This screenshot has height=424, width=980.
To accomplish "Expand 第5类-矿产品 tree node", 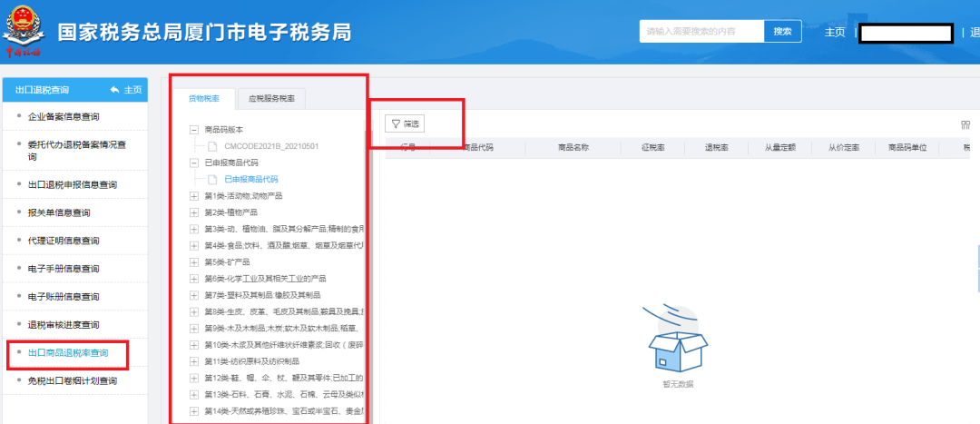I will click(x=193, y=261).
